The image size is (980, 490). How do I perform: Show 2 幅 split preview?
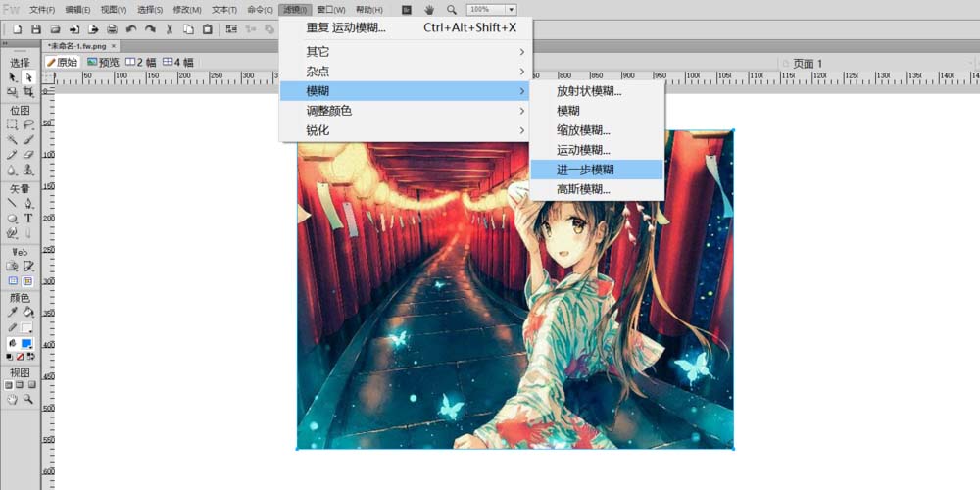coord(141,62)
